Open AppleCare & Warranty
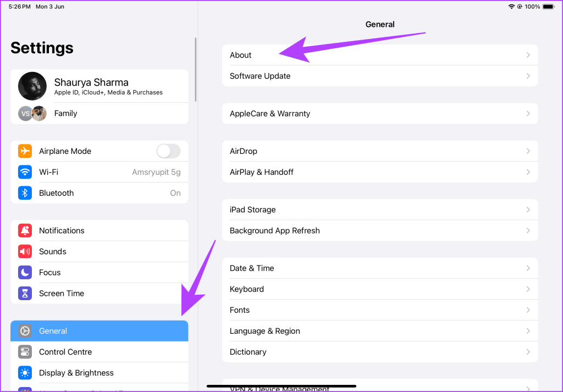563x392 pixels. [379, 113]
